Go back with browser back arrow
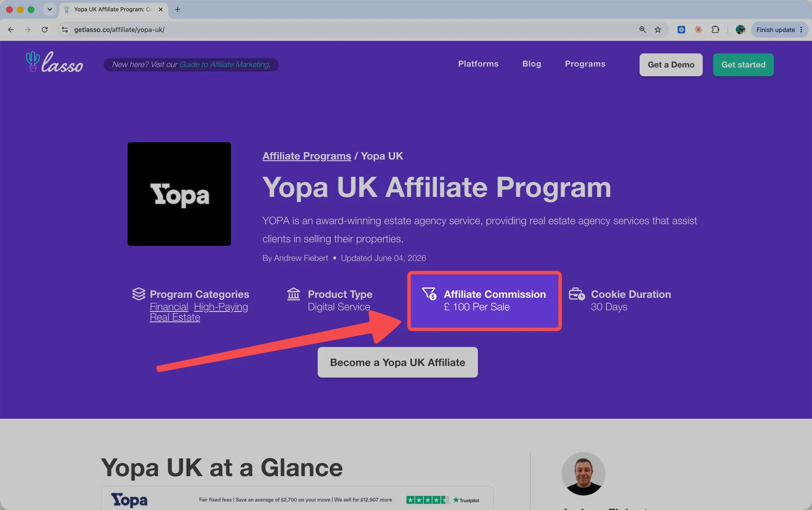 click(11, 29)
